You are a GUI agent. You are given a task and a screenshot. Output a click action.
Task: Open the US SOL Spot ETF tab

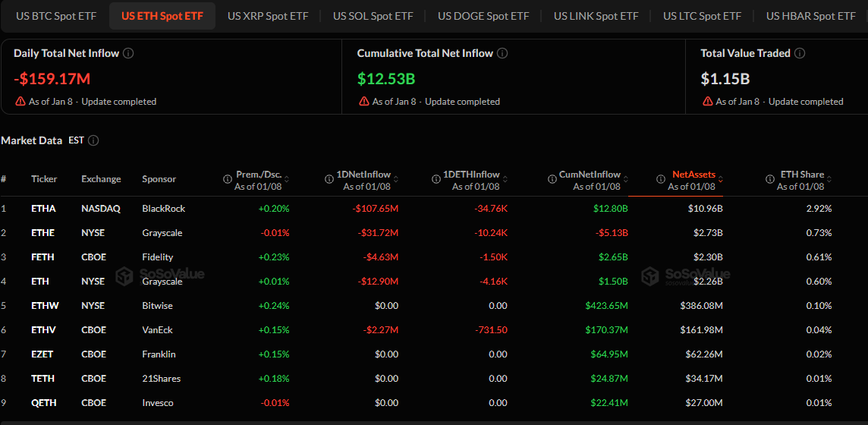pyautogui.click(x=373, y=16)
